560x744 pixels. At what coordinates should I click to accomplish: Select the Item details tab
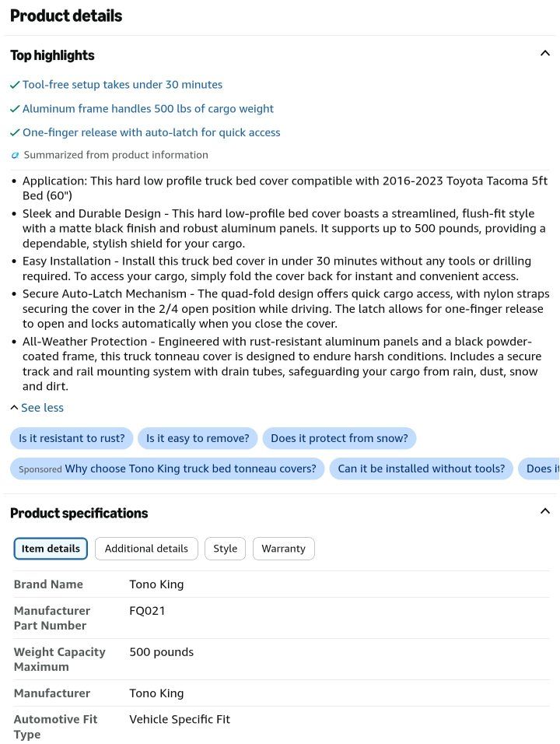pos(51,549)
